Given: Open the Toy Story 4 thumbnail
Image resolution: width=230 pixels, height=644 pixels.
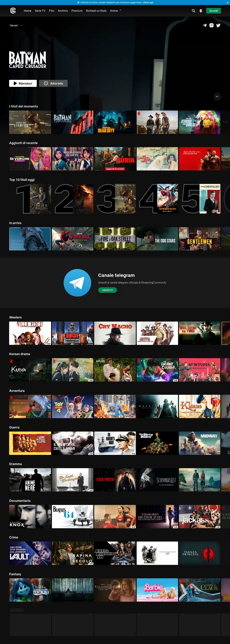Looking at the screenshot, I should [73, 406].
